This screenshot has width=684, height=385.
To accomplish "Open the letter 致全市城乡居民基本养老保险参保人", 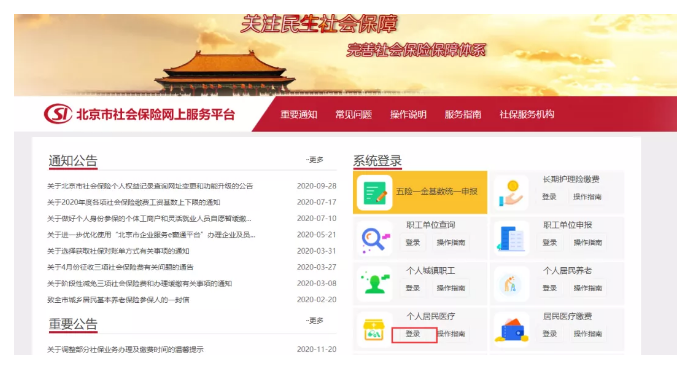I will click(x=118, y=300).
